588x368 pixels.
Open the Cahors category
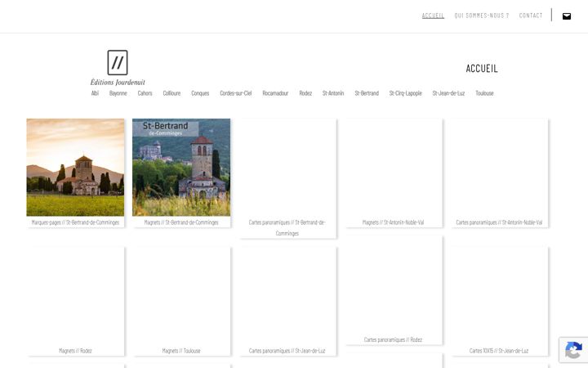click(x=145, y=93)
